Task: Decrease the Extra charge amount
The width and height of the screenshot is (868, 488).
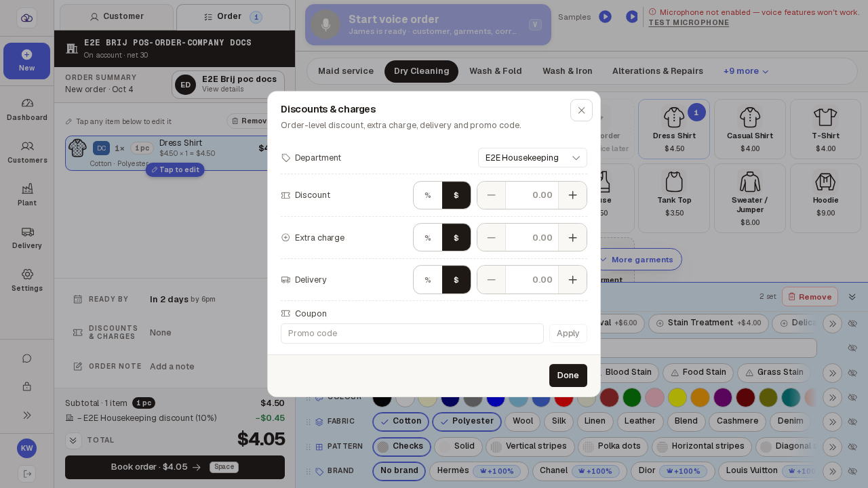Action: 491,238
